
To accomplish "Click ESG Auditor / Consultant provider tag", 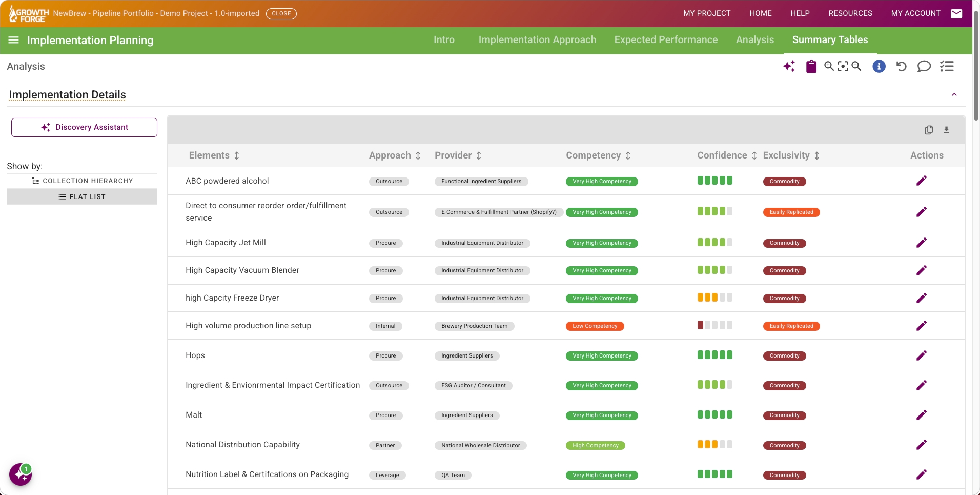I will click(x=473, y=385).
